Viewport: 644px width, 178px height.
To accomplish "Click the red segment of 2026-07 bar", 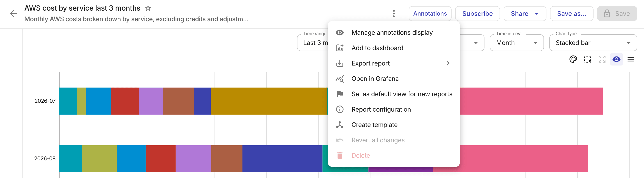I will point(125,101).
